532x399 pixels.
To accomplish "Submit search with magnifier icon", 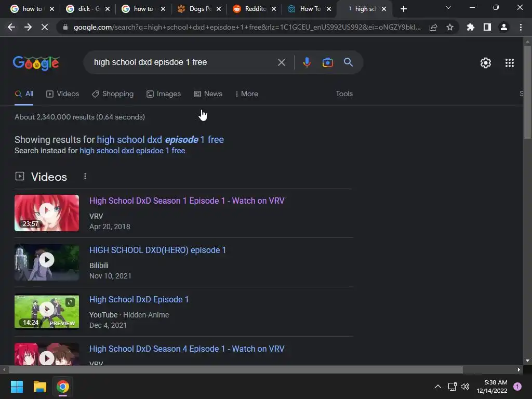I will point(348,62).
